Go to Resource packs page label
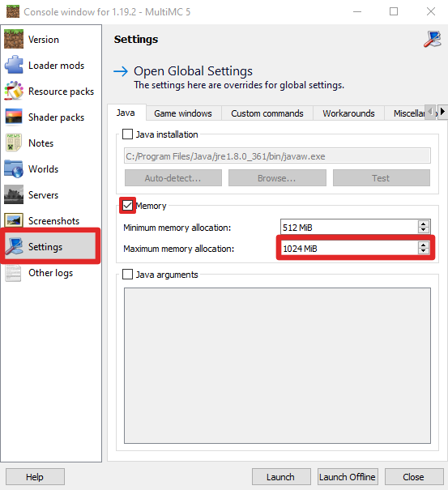 click(x=61, y=92)
